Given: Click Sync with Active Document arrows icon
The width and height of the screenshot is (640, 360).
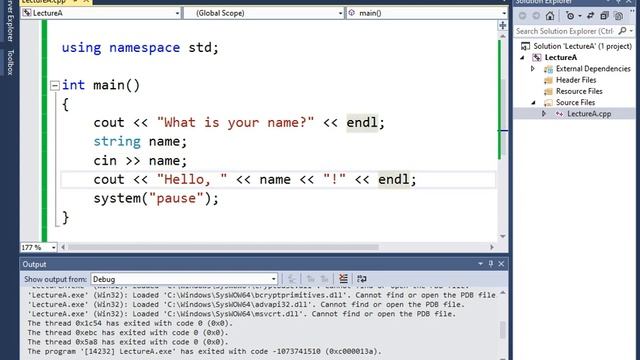Looking at the screenshot, I should [590, 16].
